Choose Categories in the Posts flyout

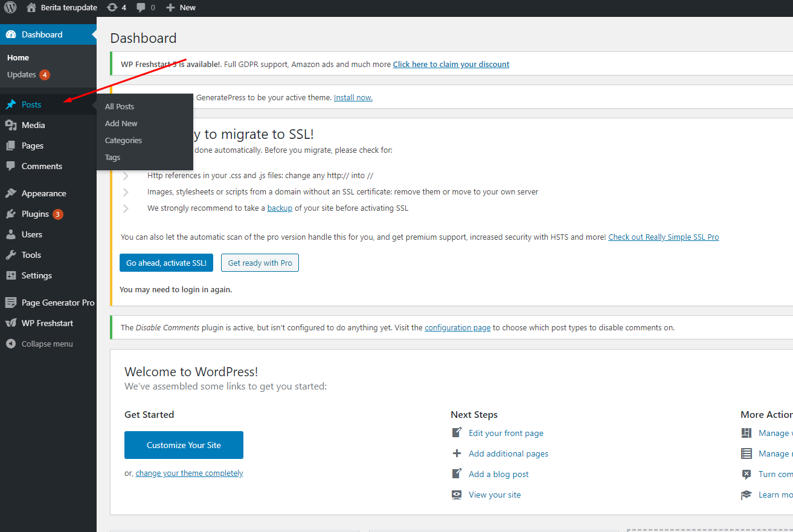pyautogui.click(x=123, y=140)
